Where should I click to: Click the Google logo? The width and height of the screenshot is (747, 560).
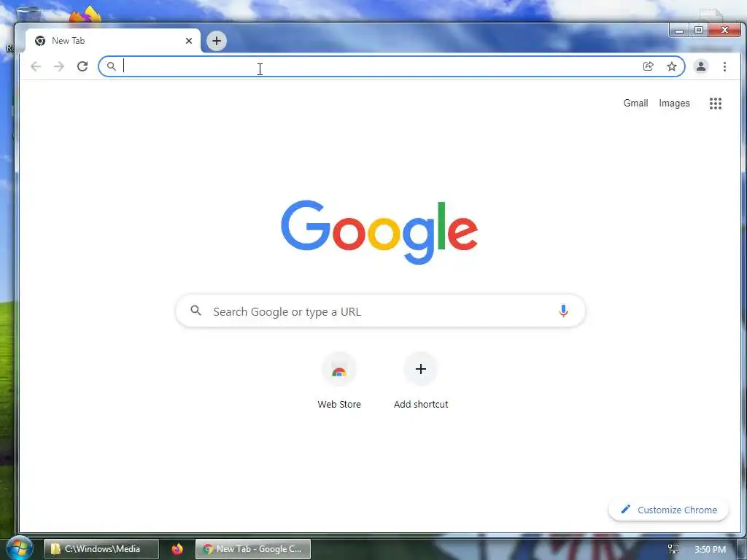coord(379,232)
